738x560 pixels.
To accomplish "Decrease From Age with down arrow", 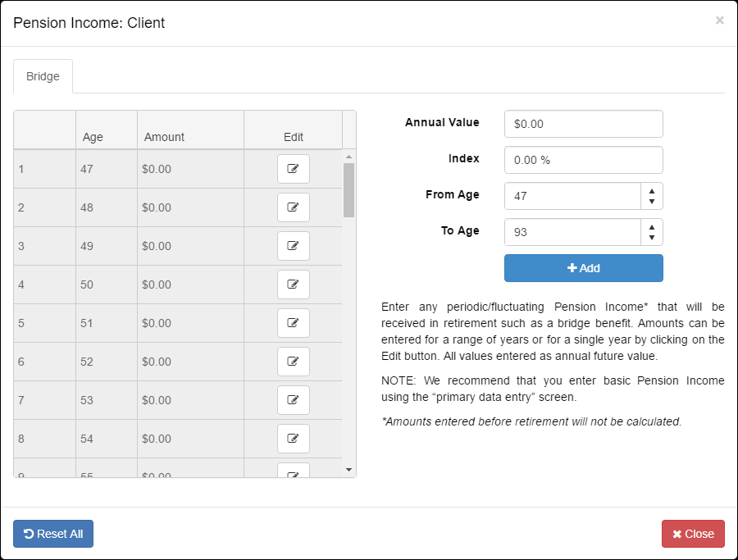I will [651, 202].
